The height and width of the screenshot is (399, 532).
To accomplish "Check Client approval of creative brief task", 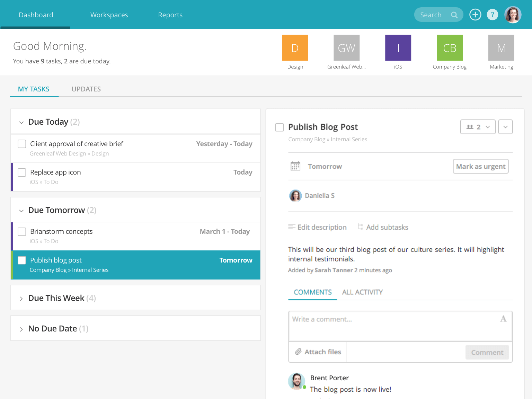I will [22, 144].
